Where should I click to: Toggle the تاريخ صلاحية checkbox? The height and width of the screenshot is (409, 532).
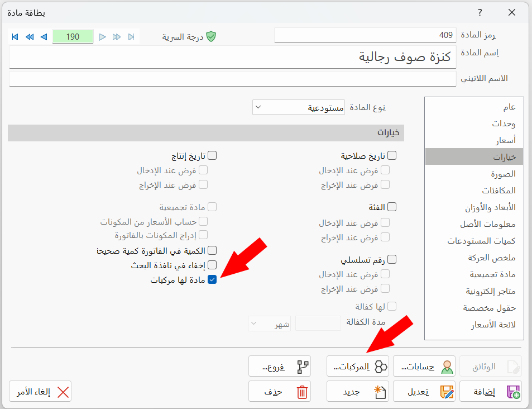(x=392, y=155)
